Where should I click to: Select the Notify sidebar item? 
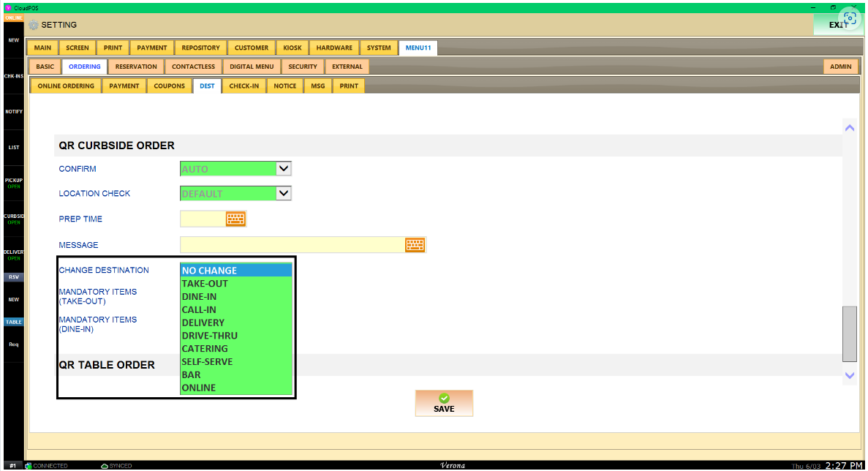pos(14,112)
